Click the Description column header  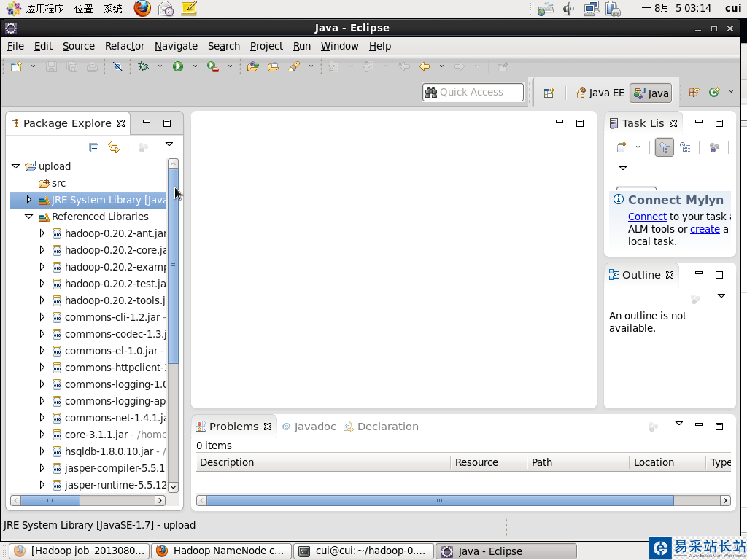[323, 462]
